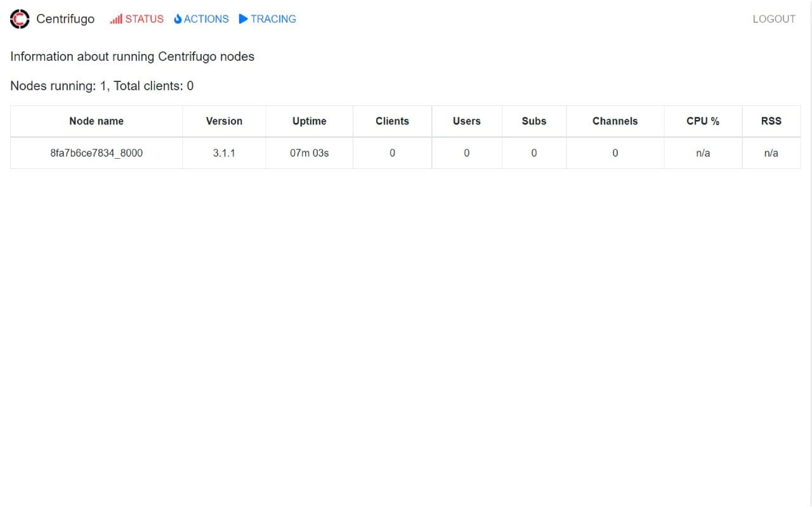Click the LOGOUT link
This screenshot has width=812, height=508.
point(773,19)
